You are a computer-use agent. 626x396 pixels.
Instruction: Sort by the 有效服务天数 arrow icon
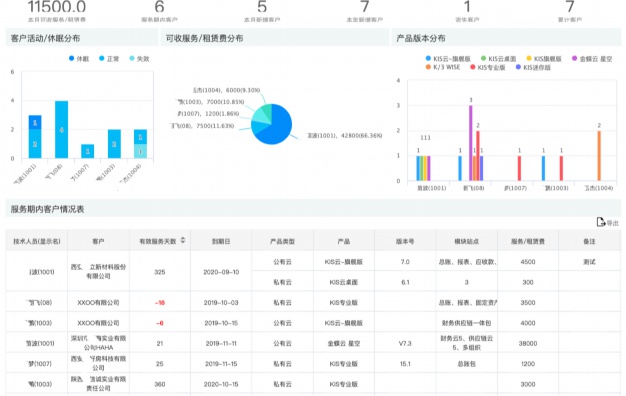tap(183, 240)
